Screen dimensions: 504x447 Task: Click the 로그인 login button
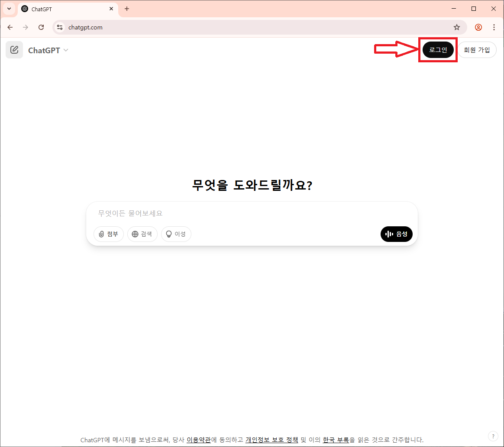point(438,50)
